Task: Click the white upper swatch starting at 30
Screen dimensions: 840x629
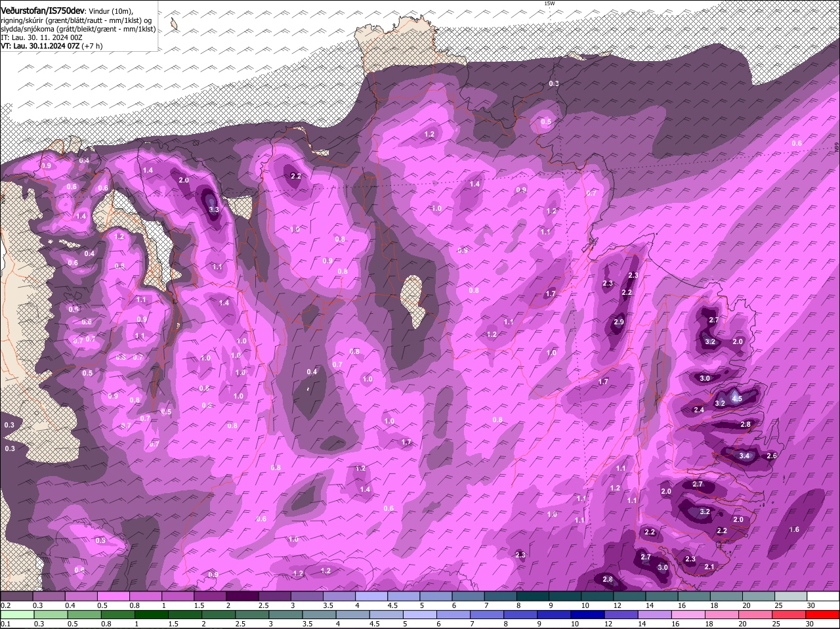Action: (x=822, y=596)
